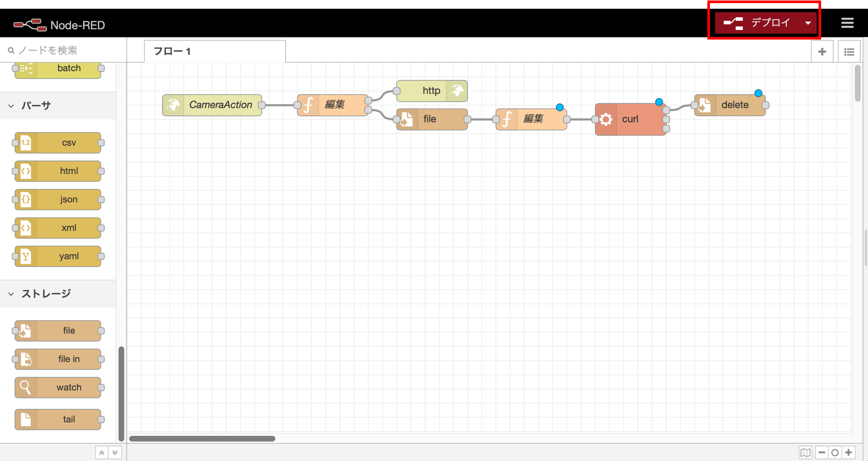Click the palette vertical scrollbar

[121, 394]
